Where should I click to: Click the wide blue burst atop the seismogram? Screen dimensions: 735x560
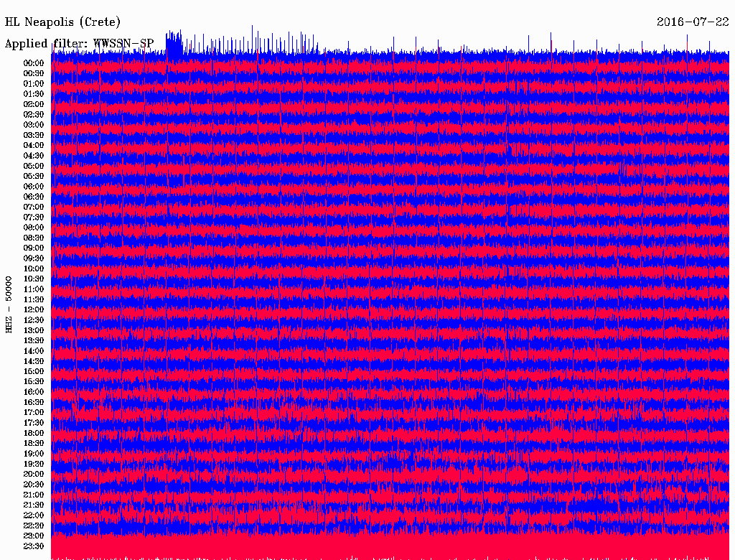(174, 44)
